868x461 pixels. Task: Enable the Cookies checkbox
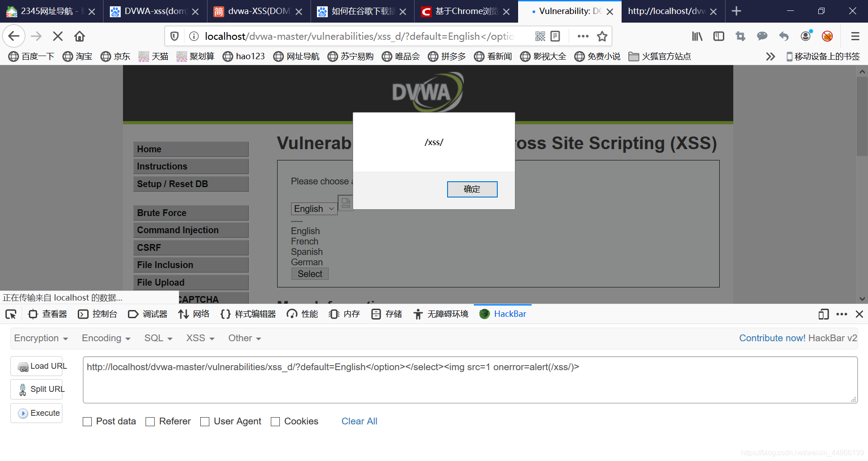coord(275,422)
